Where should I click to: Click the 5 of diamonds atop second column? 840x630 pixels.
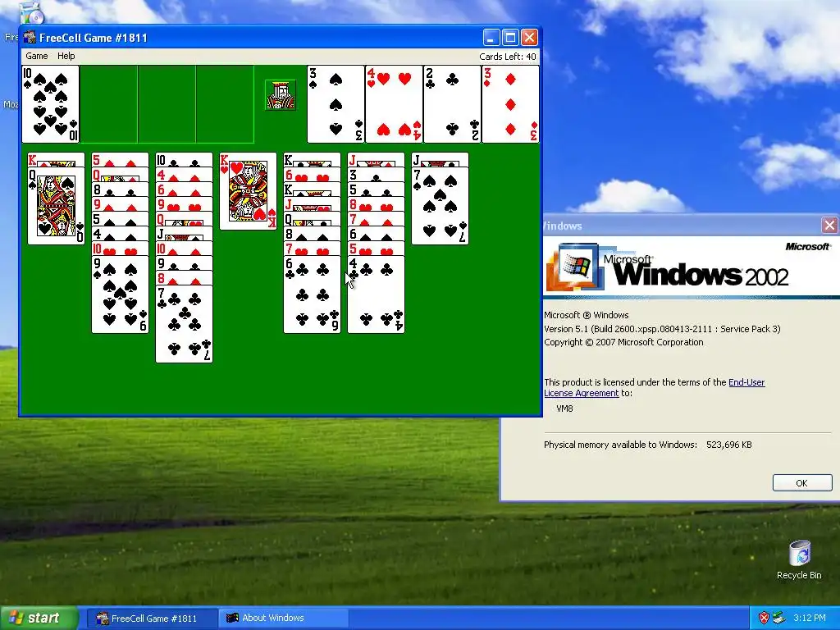click(120, 160)
